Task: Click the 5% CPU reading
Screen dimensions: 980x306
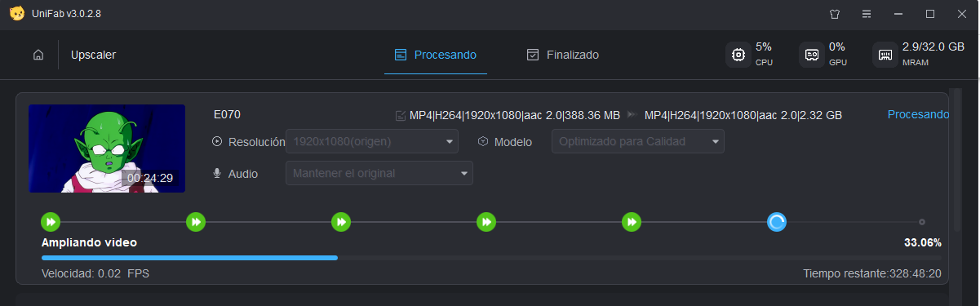Action: 764,47
